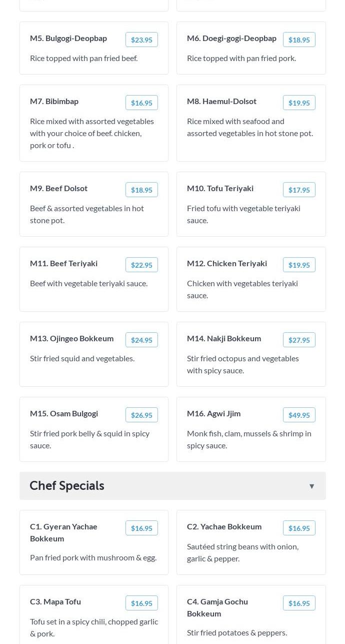Click the Chef Specials header
The width and height of the screenshot is (345, 644).
[x=67, y=486]
